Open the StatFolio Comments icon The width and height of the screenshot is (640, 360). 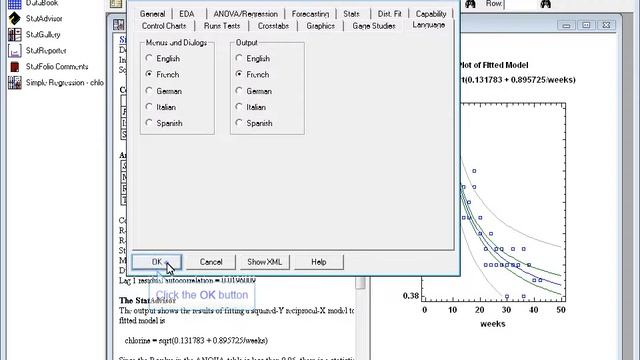click(15, 67)
